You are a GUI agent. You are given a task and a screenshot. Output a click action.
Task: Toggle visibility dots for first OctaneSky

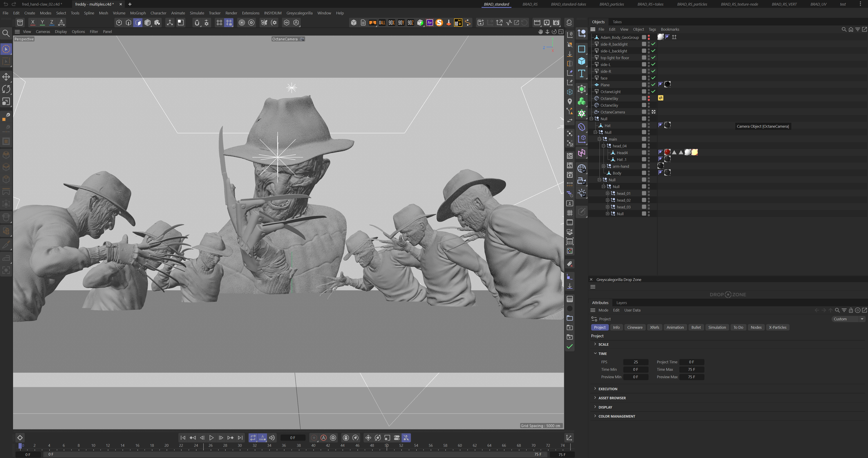pos(649,98)
